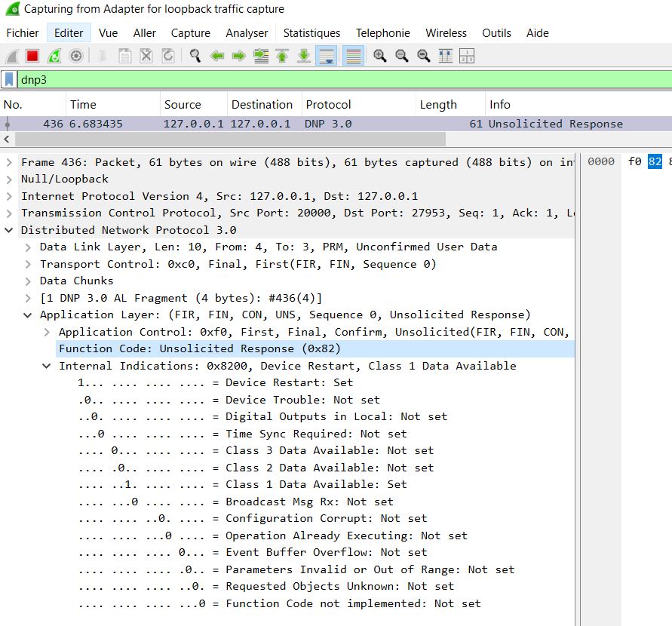Go to a specific packet icon
The image size is (672, 626).
coord(261,56)
